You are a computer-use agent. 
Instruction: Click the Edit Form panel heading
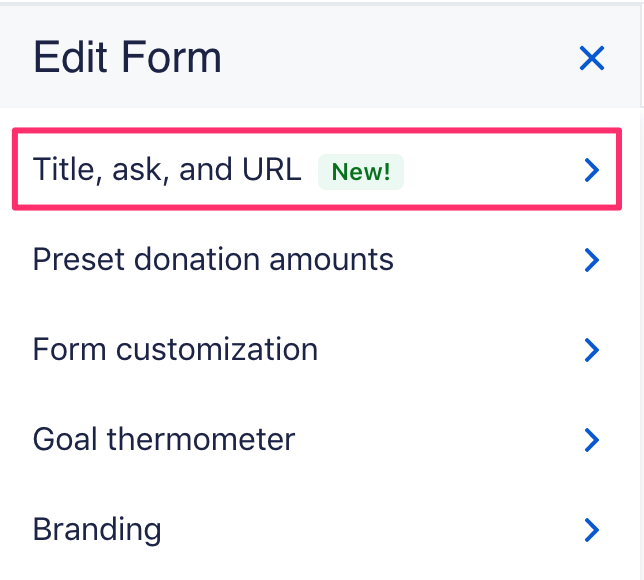coord(127,58)
